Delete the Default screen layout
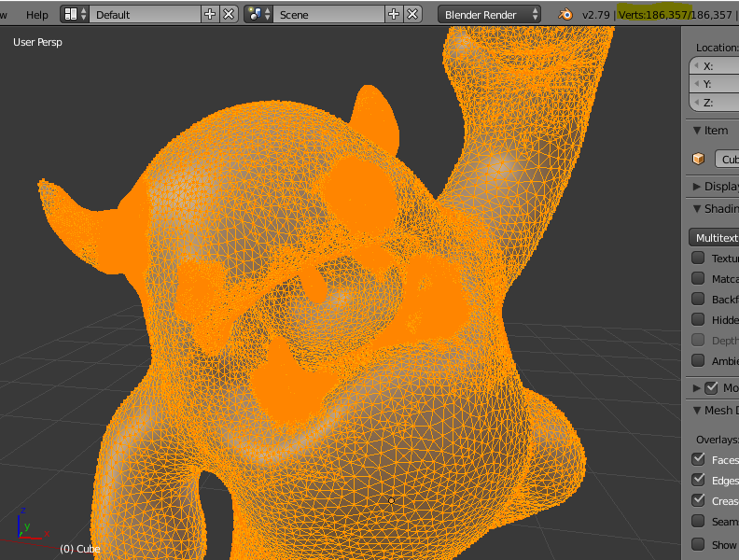 point(229,15)
